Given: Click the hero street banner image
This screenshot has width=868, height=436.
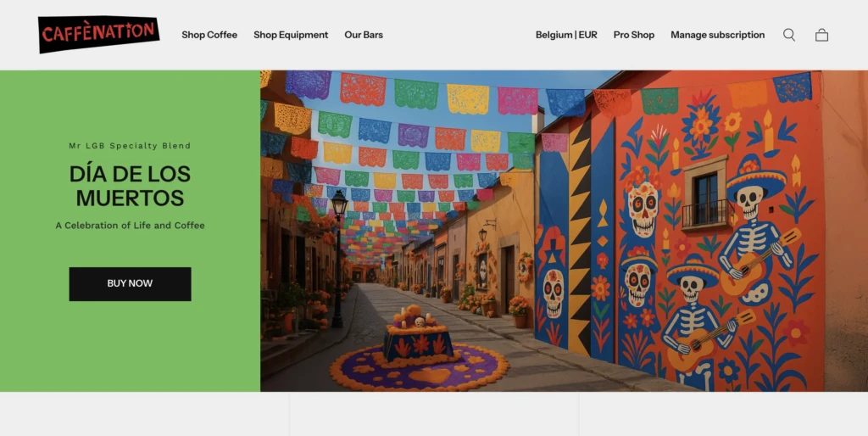Looking at the screenshot, I should (564, 231).
